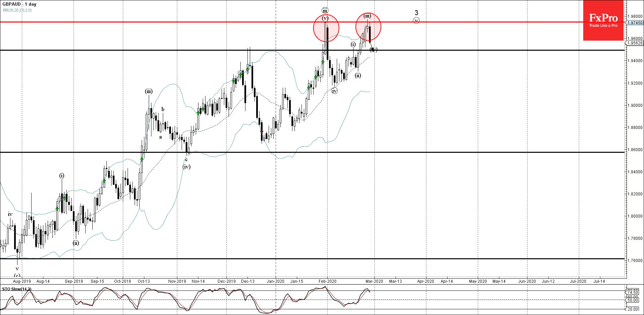This screenshot has height=315, width=644.
Task: Click the circled iv label below the February low
Action: tap(334, 91)
